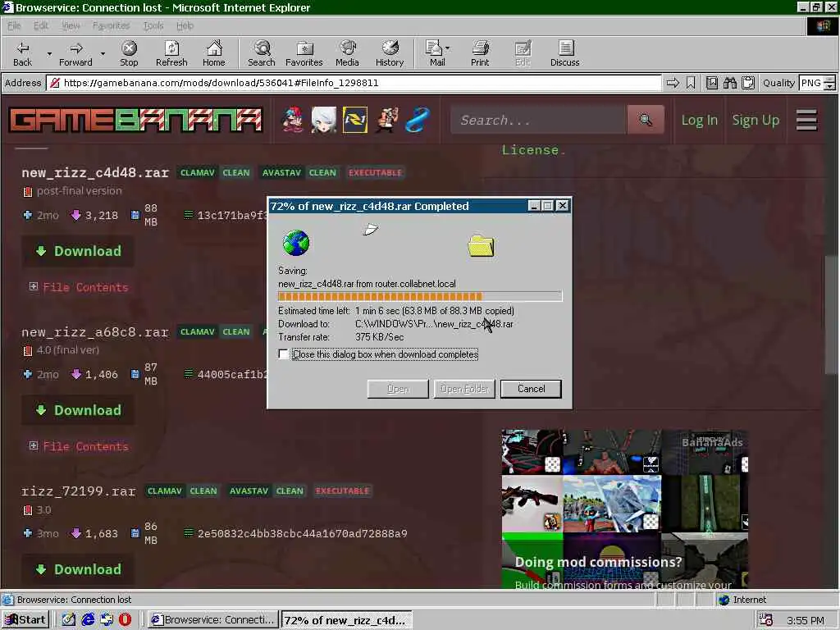Open the Media toolbar button
840x630 pixels.
[347, 53]
